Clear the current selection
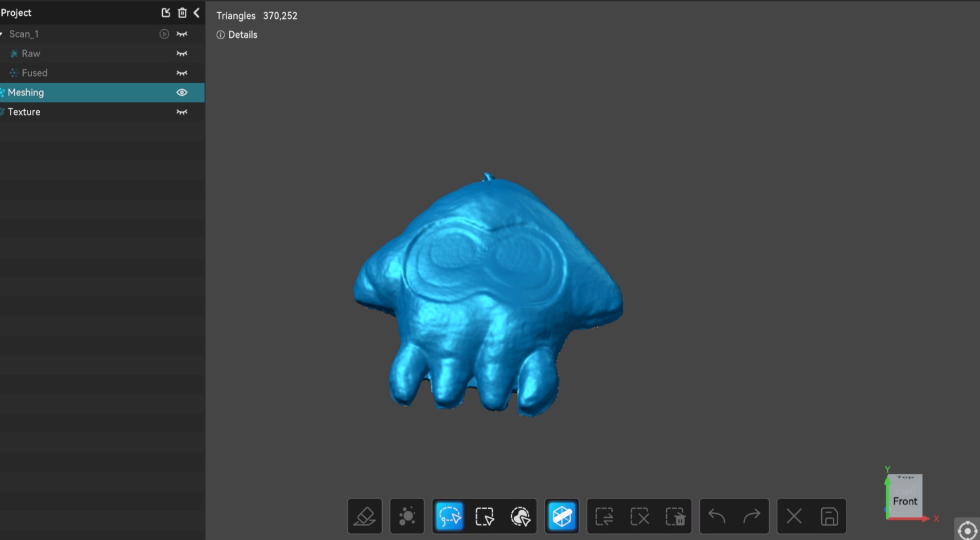The width and height of the screenshot is (980, 540). point(640,516)
